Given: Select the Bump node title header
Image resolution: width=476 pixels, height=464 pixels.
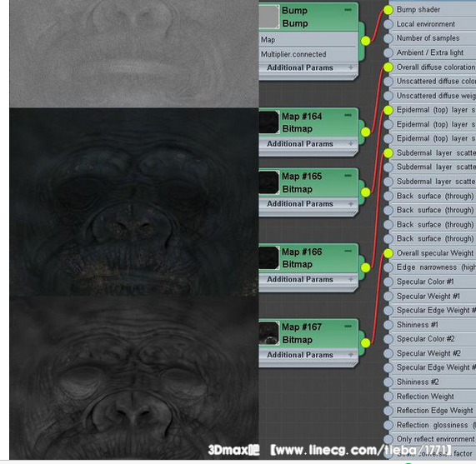Looking at the screenshot, I should (308, 17).
